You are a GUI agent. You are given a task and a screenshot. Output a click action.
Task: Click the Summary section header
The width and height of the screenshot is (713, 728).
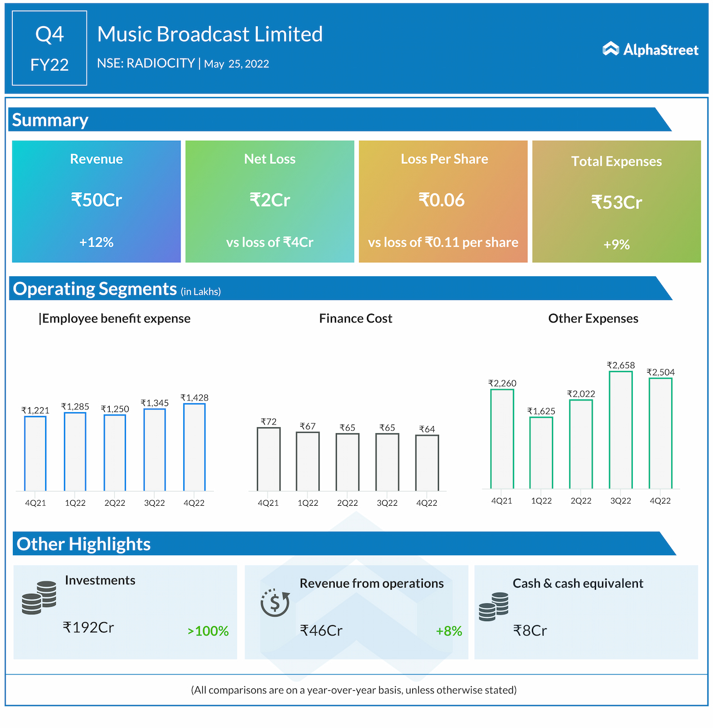pyautogui.click(x=50, y=120)
